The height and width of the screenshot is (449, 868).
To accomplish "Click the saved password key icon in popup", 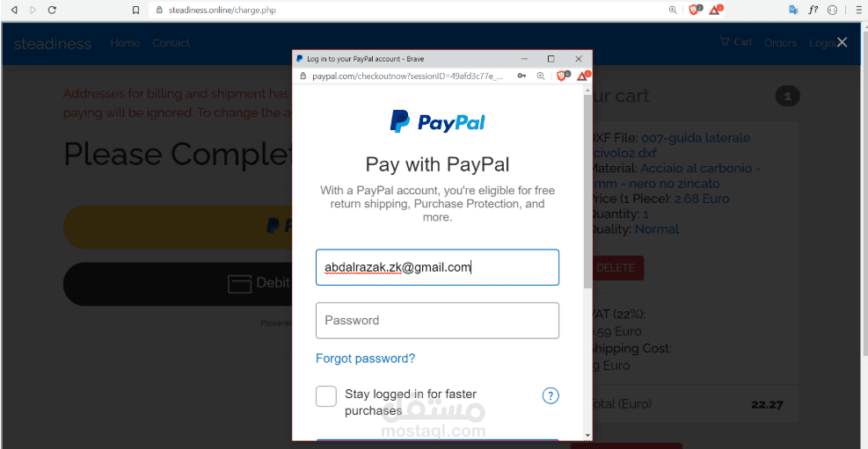I will 522,76.
